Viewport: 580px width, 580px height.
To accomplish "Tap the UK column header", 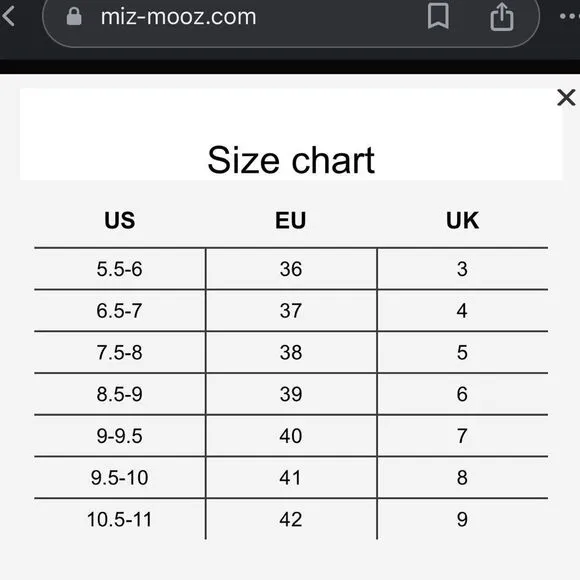I will point(462,220).
